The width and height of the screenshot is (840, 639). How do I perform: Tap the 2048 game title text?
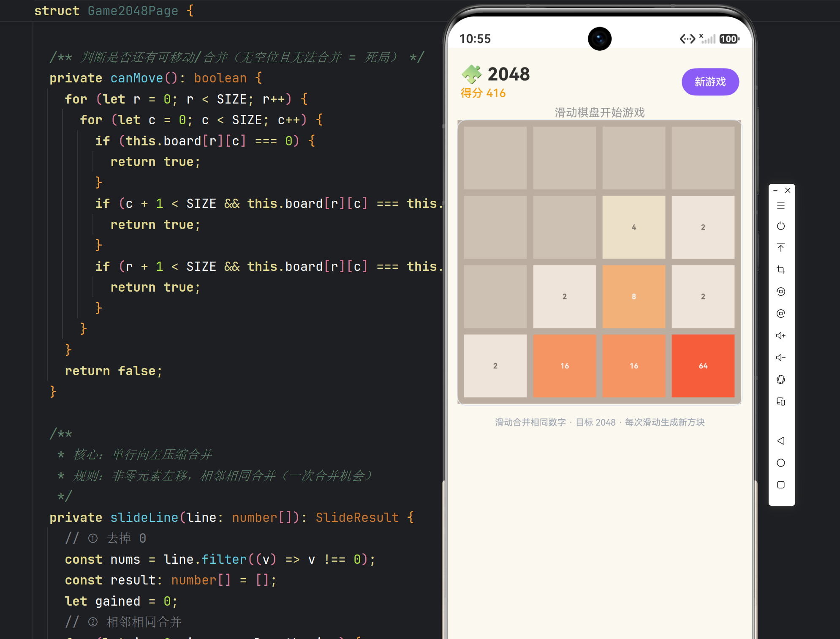click(508, 74)
